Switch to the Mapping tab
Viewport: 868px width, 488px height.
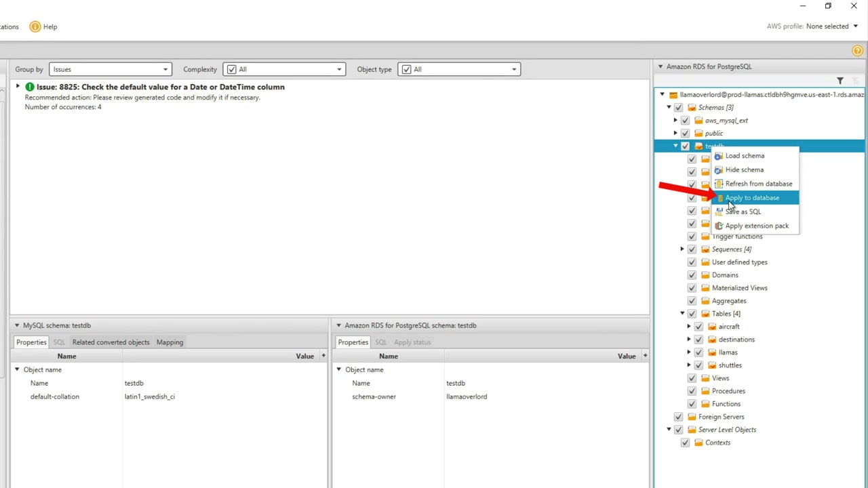pyautogui.click(x=170, y=342)
